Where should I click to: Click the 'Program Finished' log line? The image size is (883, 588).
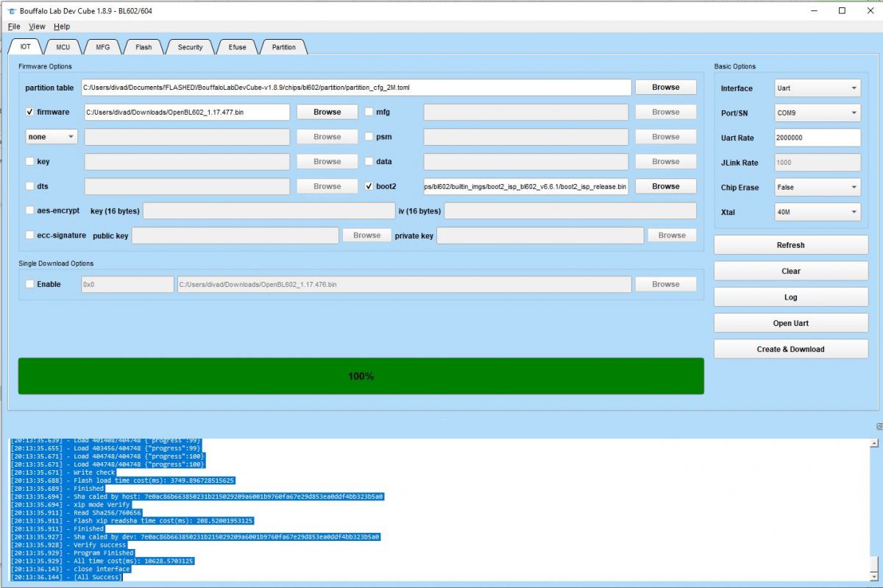coord(72,553)
